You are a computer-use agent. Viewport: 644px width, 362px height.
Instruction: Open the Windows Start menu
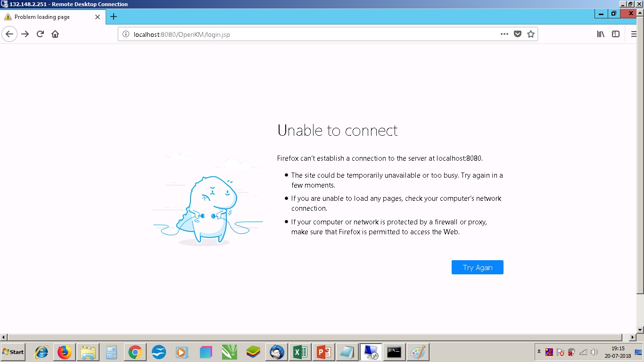pos(13,352)
